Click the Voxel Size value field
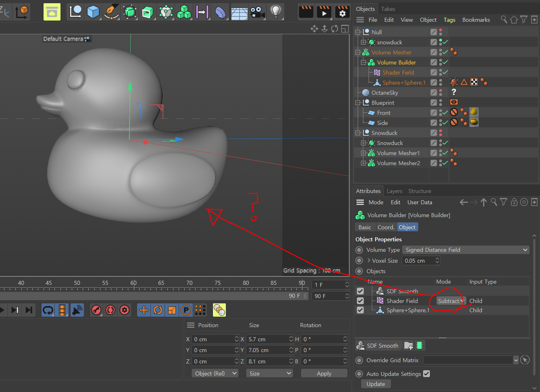This screenshot has height=392, width=540. (418, 261)
